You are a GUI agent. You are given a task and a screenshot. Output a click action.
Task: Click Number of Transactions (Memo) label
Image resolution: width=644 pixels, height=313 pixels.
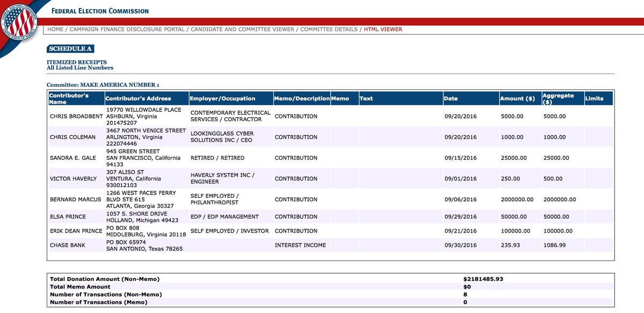click(98, 302)
